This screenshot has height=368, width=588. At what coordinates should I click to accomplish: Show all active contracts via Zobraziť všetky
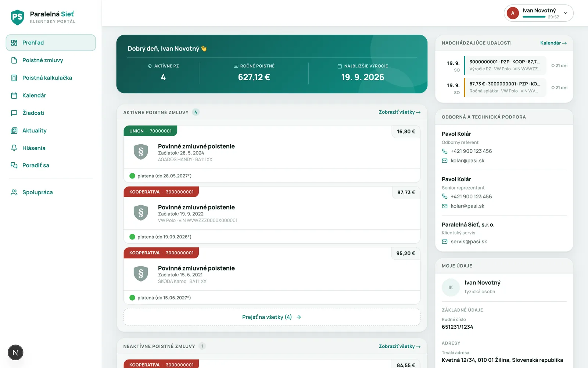click(399, 112)
